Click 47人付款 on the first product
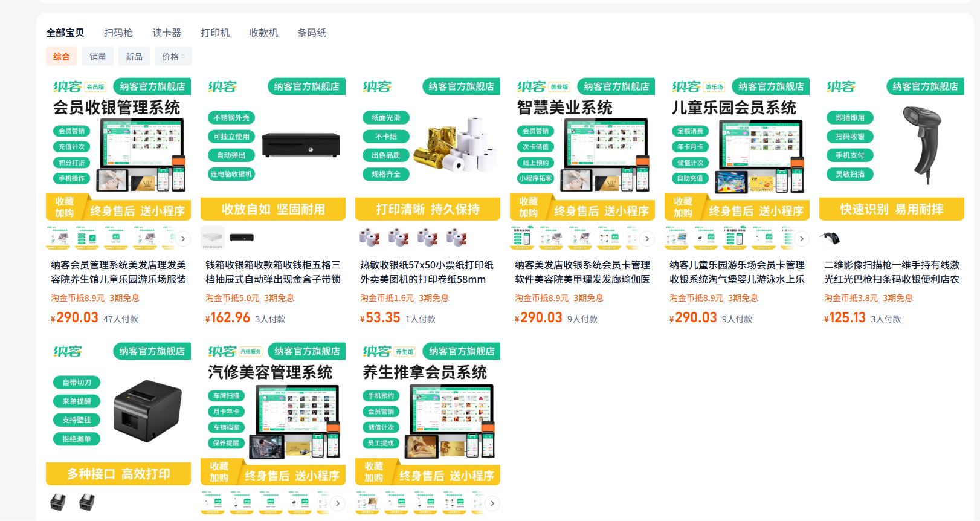980x521 pixels. (121, 319)
